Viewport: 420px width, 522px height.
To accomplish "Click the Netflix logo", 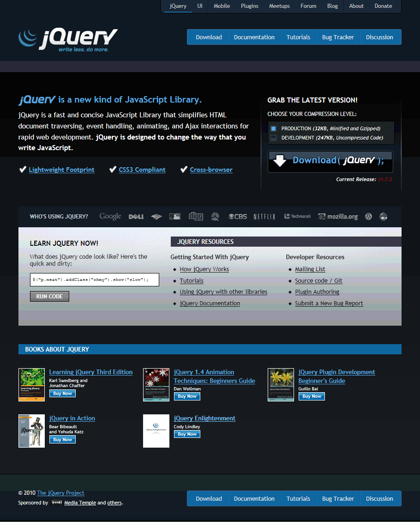I will click(x=264, y=217).
